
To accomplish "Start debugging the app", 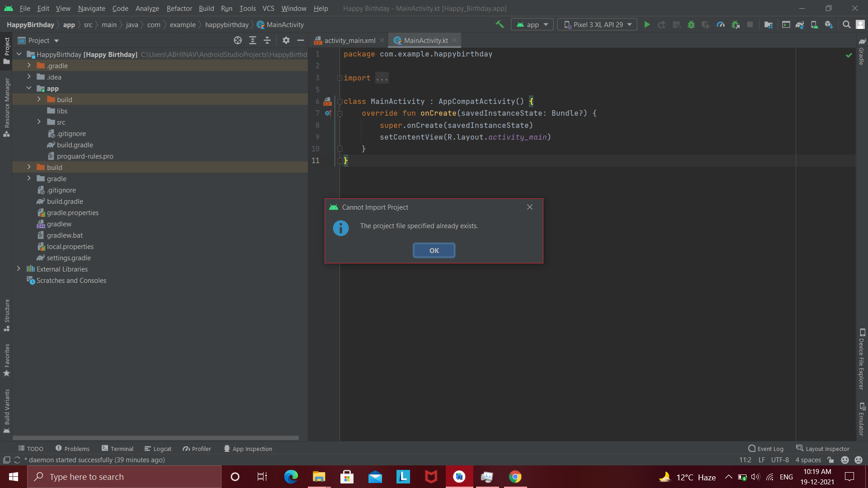I will click(691, 24).
